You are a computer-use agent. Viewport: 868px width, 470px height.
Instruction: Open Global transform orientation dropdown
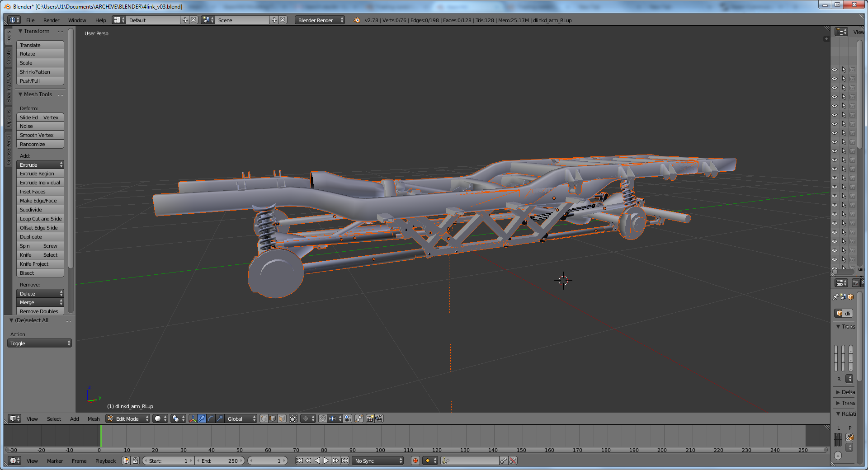pyautogui.click(x=241, y=418)
